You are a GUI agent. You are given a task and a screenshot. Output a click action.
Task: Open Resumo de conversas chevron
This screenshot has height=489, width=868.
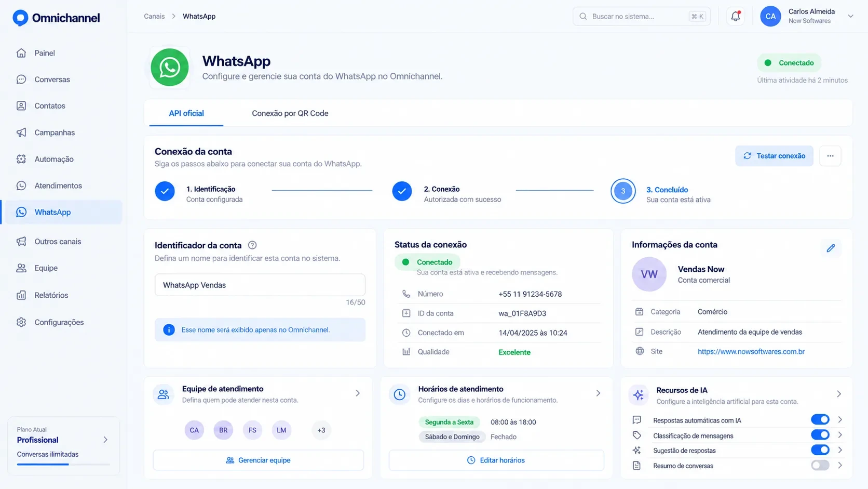840,466
